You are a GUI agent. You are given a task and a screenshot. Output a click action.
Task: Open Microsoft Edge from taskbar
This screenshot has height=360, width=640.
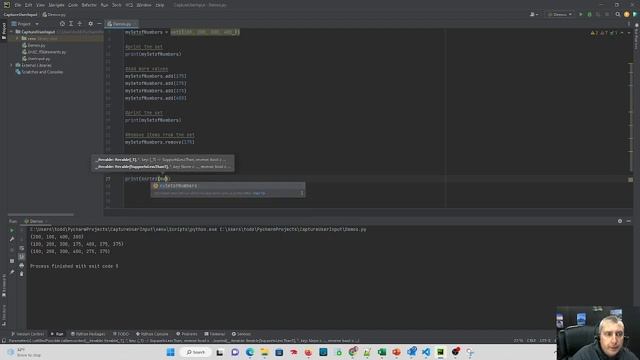pos(250,352)
